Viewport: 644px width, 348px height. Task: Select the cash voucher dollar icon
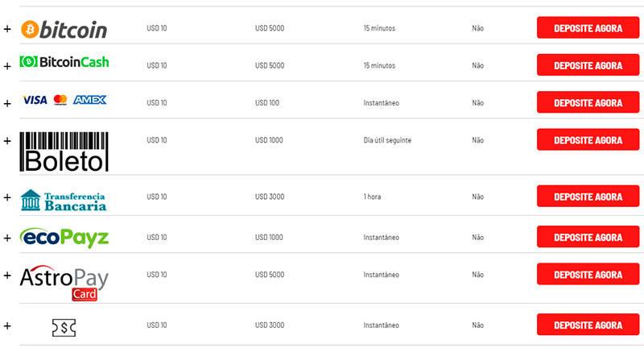[64, 327]
